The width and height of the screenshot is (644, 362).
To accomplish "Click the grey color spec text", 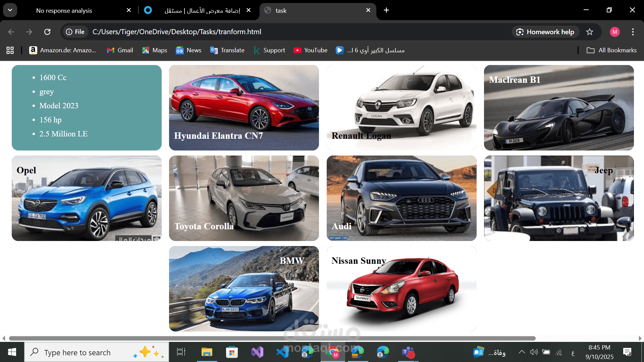I will click(x=46, y=92).
